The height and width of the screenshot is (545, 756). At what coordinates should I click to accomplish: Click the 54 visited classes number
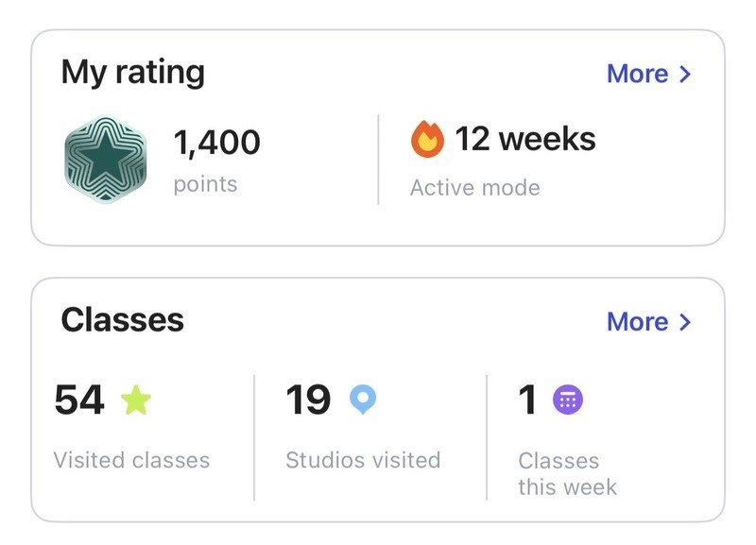pos(79,400)
